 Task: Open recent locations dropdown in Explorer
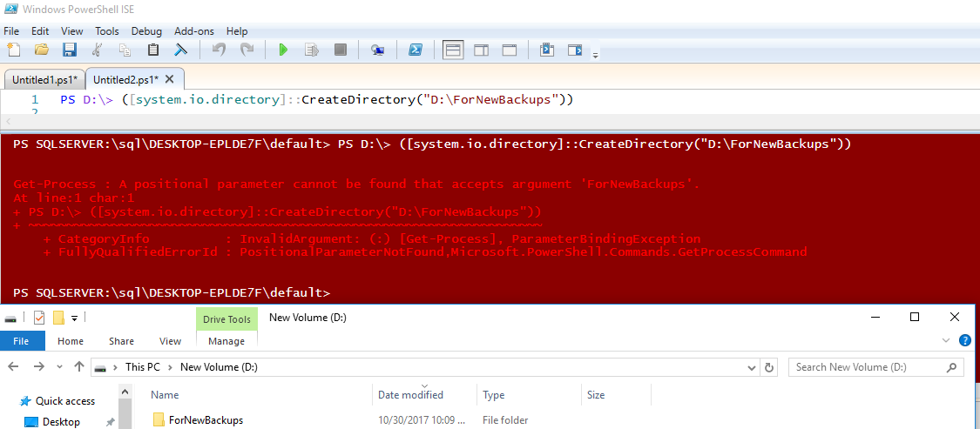click(x=59, y=368)
